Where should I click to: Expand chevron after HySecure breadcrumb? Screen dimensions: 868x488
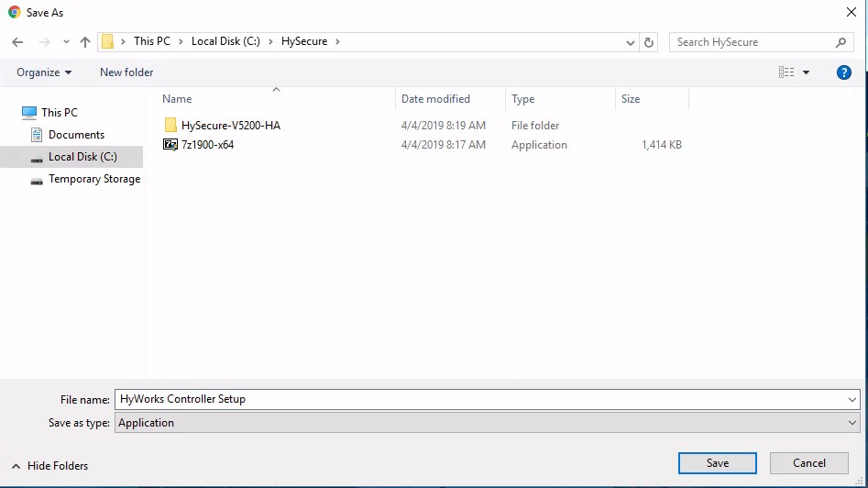337,41
